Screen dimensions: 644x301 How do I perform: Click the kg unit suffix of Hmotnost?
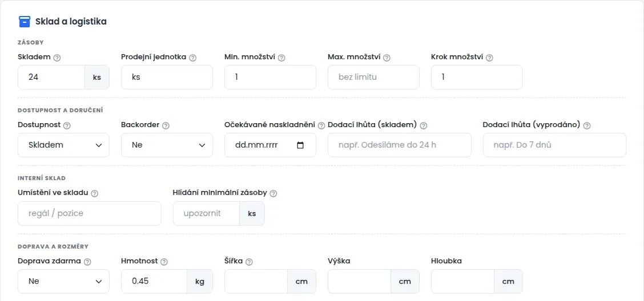point(200,281)
